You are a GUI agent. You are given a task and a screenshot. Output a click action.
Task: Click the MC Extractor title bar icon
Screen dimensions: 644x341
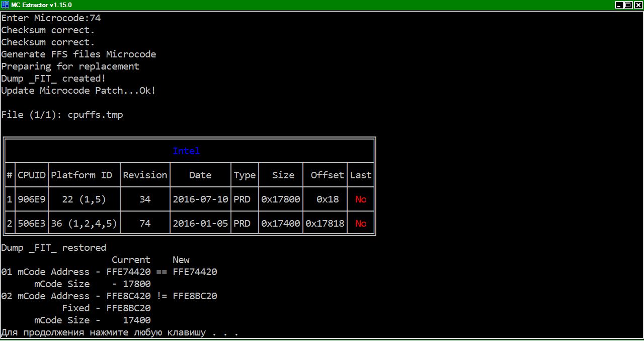5,5
